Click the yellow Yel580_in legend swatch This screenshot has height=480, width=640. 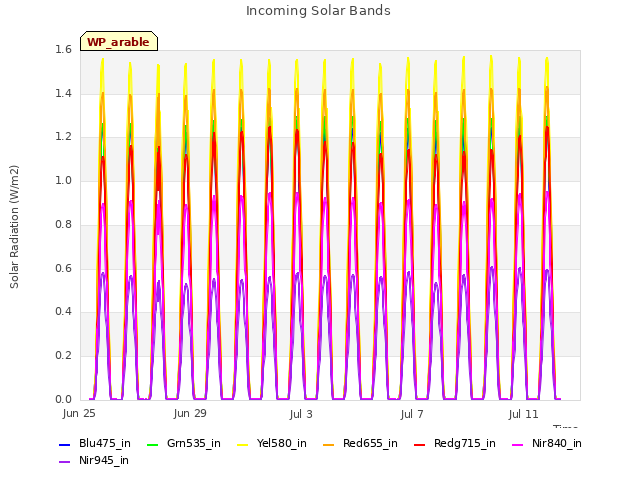(x=242, y=445)
